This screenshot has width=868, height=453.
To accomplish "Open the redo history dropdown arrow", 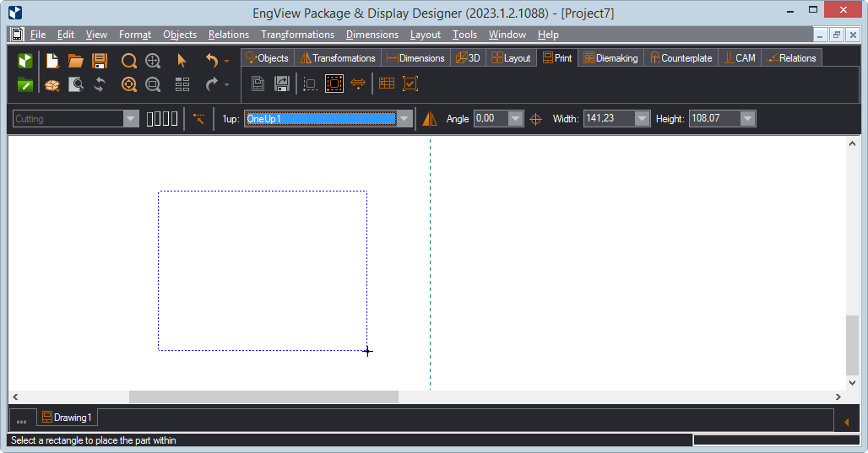I will pyautogui.click(x=226, y=85).
